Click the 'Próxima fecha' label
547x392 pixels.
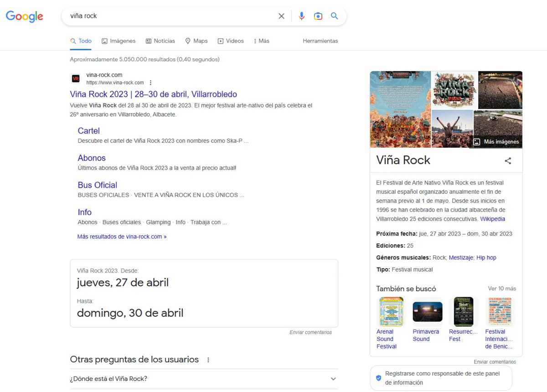point(397,234)
